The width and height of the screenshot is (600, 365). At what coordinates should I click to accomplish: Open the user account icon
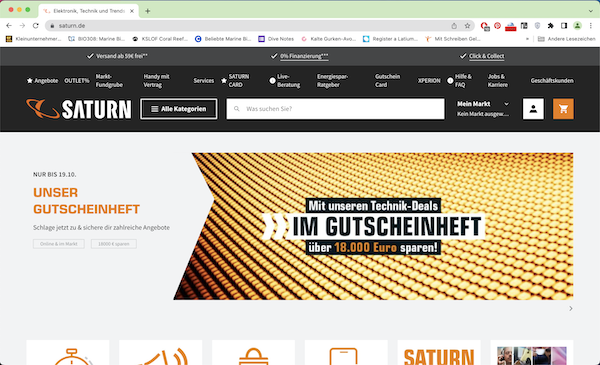click(x=533, y=109)
